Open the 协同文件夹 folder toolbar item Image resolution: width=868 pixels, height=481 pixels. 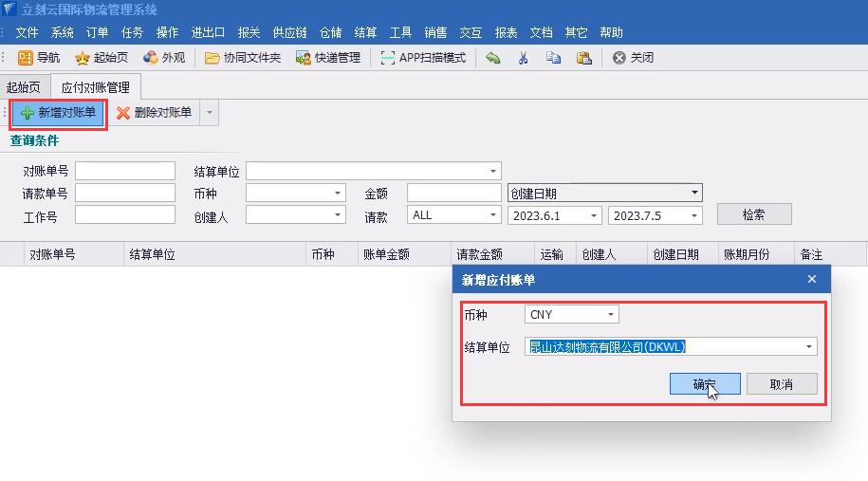pyautogui.click(x=243, y=58)
